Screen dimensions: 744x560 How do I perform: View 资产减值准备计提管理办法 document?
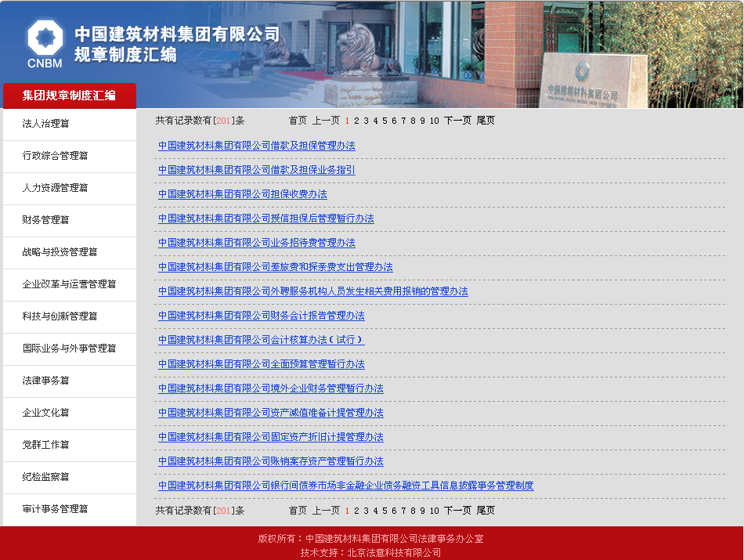point(271,413)
